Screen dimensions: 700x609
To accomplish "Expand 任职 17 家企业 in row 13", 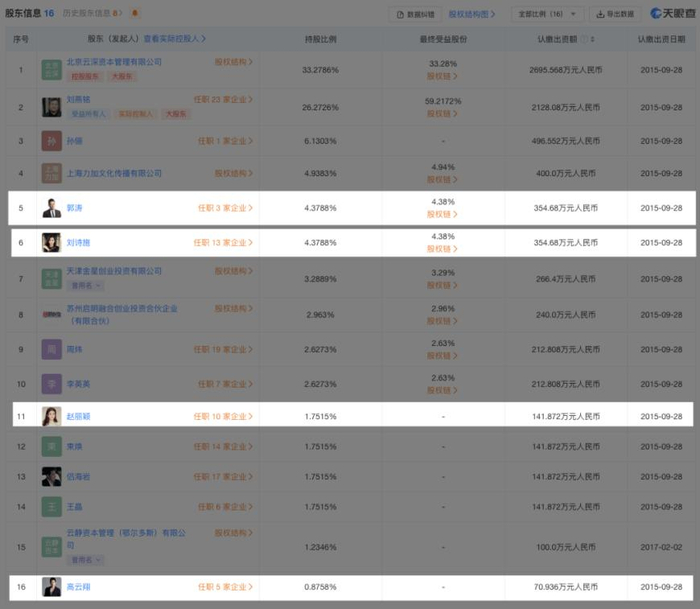I will [x=223, y=477].
